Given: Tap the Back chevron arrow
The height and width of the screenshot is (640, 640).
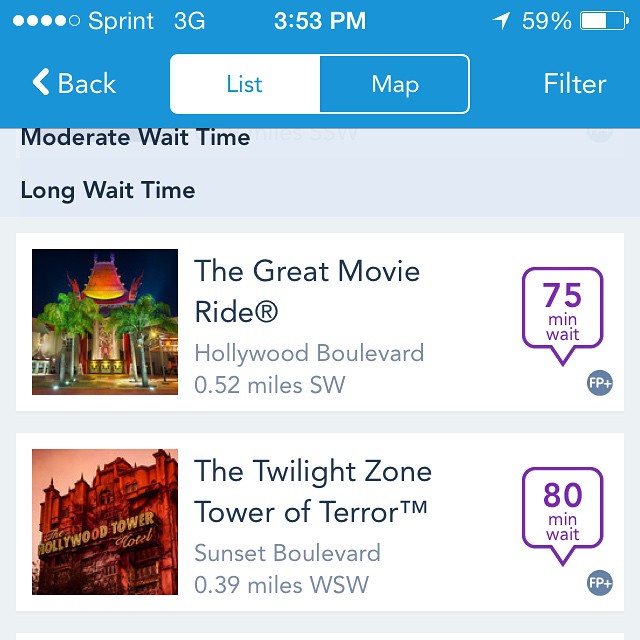Looking at the screenshot, I should pos(41,83).
